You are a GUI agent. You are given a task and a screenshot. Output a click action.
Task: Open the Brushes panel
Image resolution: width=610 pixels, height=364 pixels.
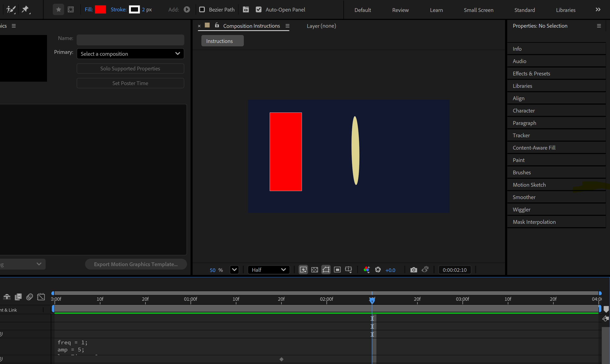coord(556,172)
